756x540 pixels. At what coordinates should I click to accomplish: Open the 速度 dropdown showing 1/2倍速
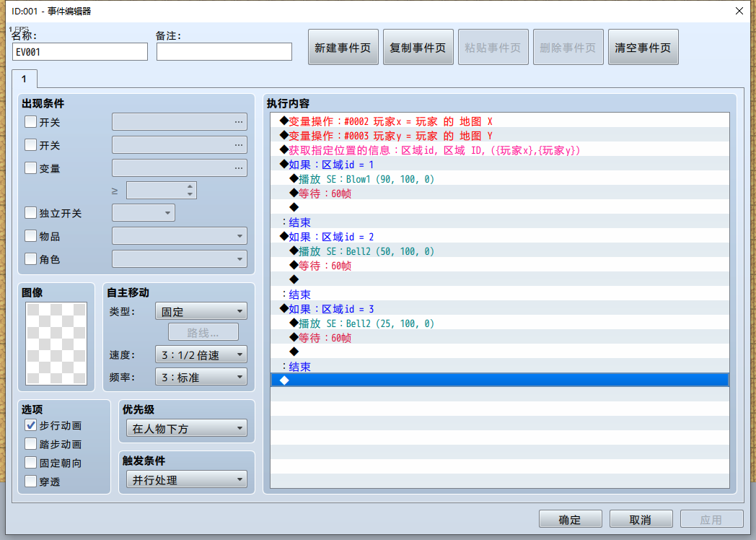pyautogui.click(x=201, y=354)
